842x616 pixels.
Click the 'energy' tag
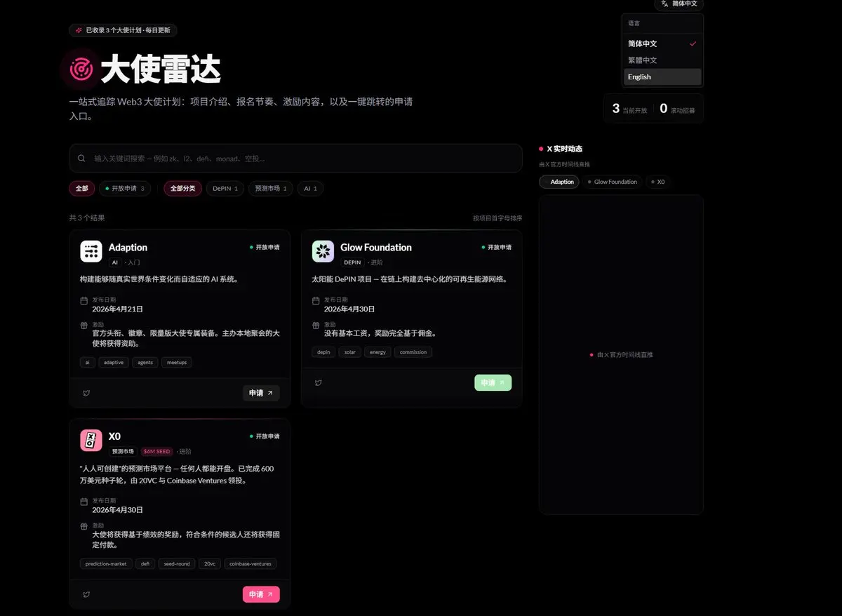coord(377,352)
